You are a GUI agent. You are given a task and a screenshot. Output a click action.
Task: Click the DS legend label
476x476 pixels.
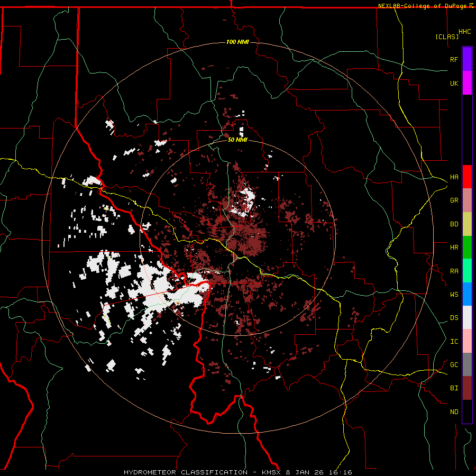pyautogui.click(x=454, y=318)
